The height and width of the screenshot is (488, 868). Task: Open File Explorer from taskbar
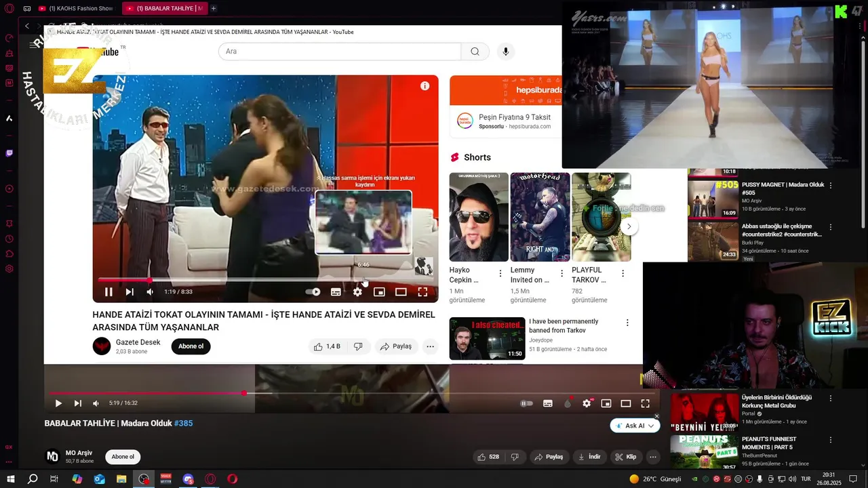click(121, 479)
